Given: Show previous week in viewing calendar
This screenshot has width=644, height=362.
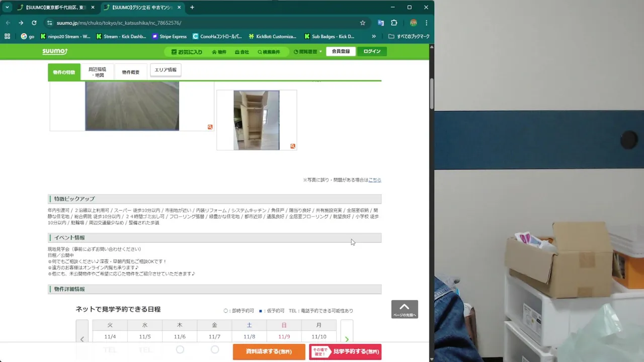Looking at the screenshot, I should point(82,339).
